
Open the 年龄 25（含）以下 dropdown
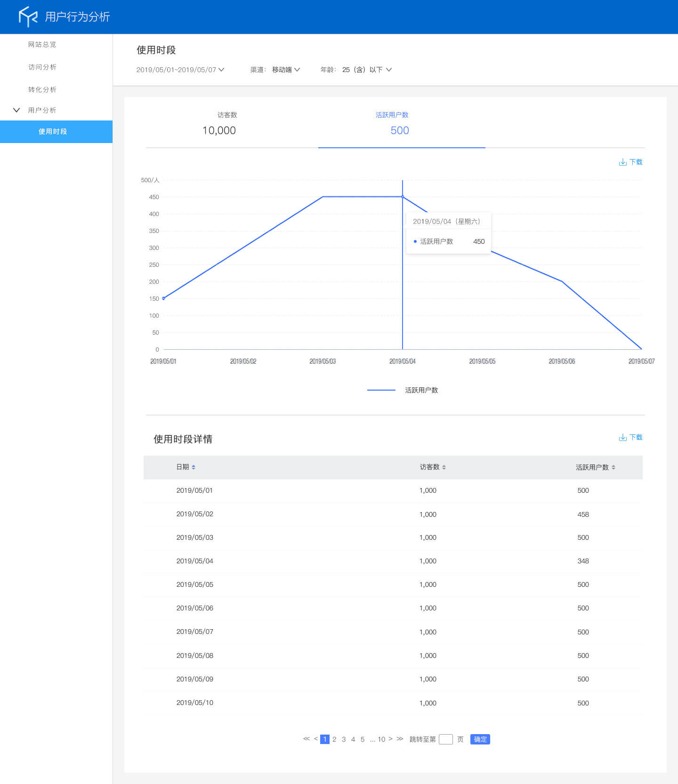coord(367,70)
